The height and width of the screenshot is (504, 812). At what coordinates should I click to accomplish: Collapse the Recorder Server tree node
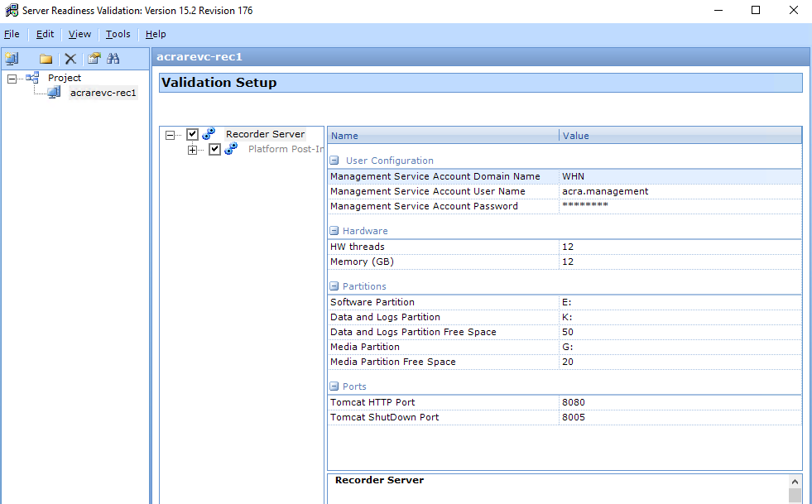click(170, 133)
